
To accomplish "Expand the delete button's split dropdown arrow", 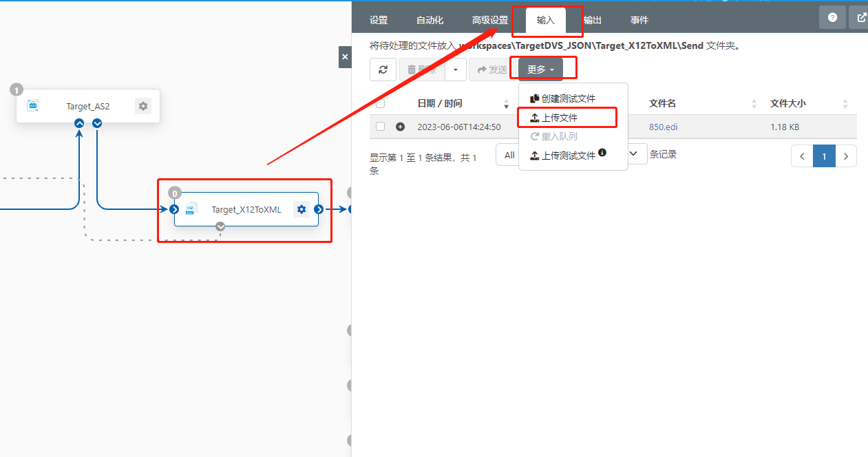I will click(455, 70).
